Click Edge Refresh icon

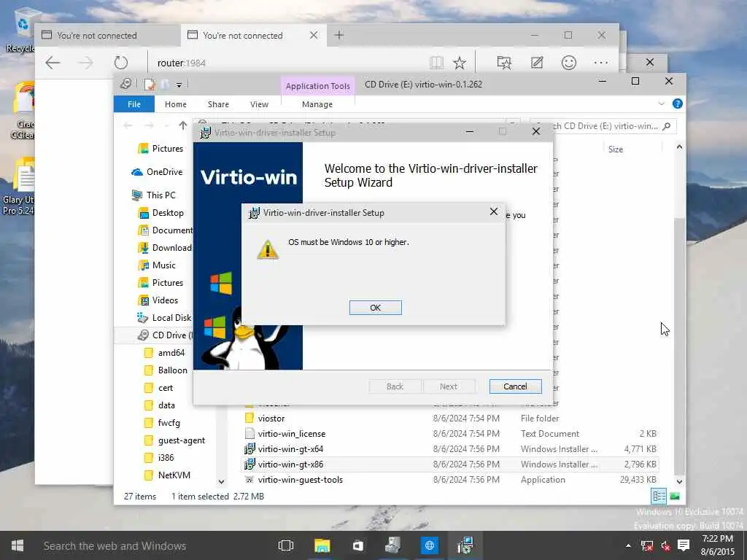click(121, 63)
